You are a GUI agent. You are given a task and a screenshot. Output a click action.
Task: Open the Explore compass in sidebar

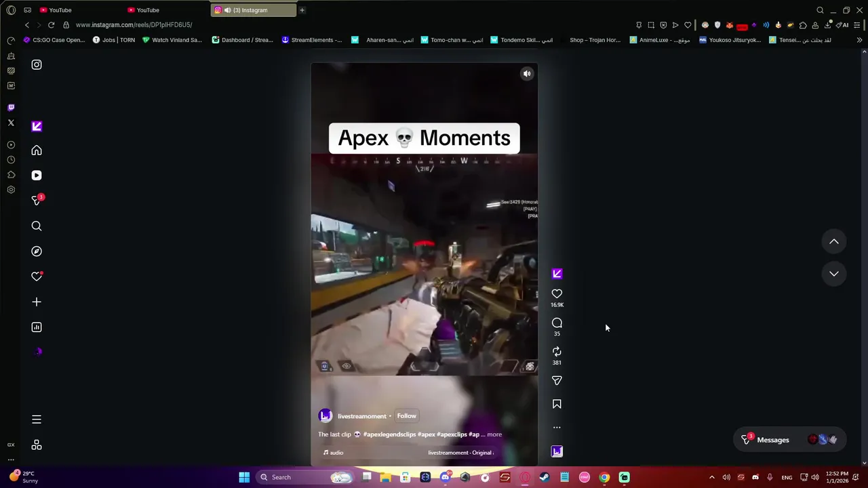37,251
